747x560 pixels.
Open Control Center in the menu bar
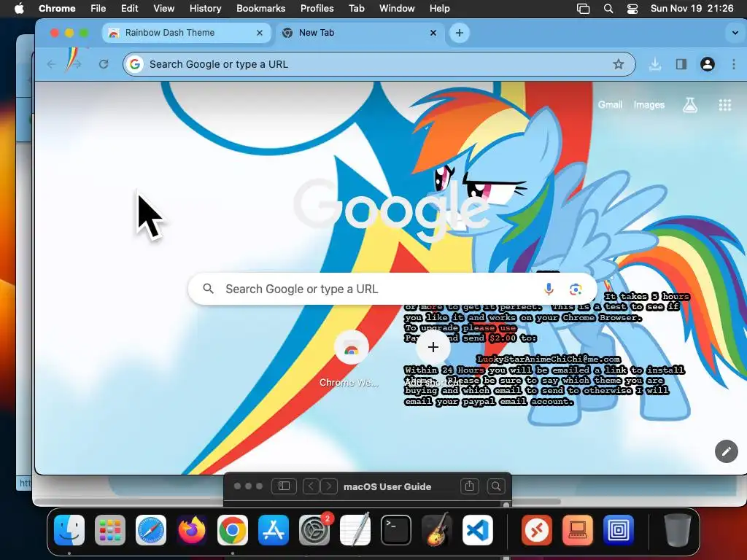(632, 9)
